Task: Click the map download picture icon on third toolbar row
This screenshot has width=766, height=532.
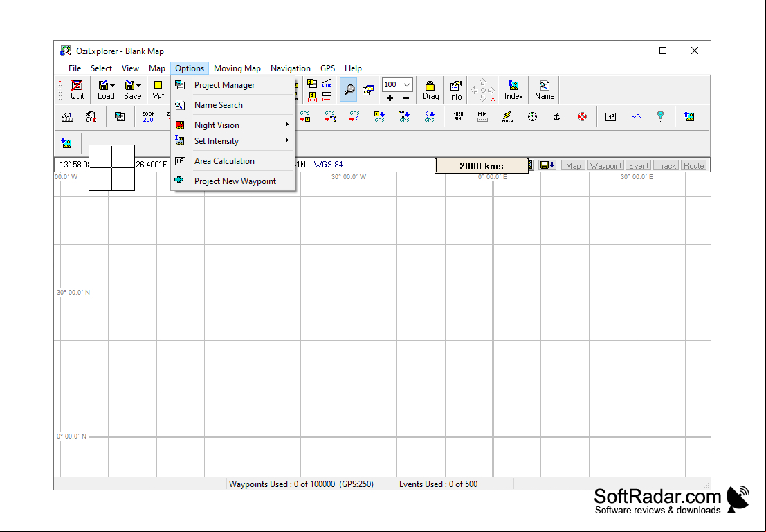Action: [66, 143]
